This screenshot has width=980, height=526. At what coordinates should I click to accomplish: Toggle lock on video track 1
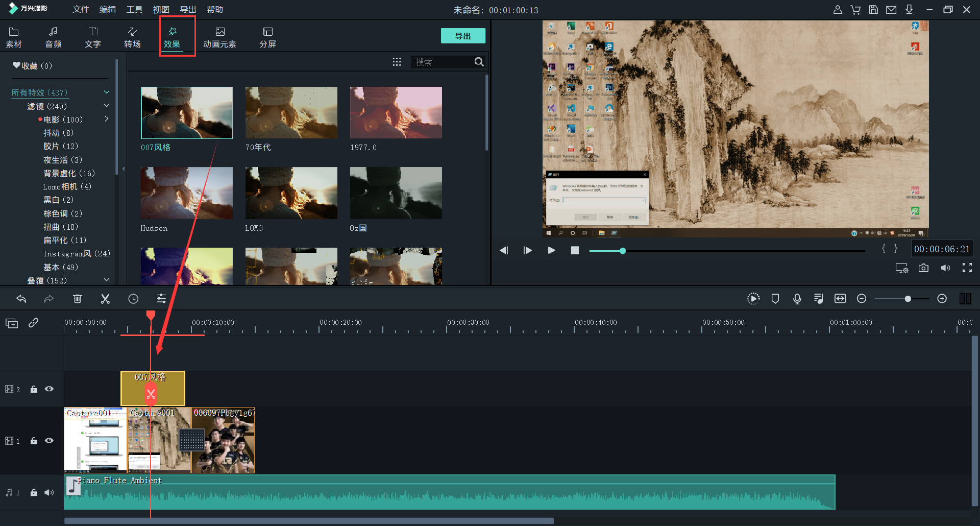(x=34, y=441)
